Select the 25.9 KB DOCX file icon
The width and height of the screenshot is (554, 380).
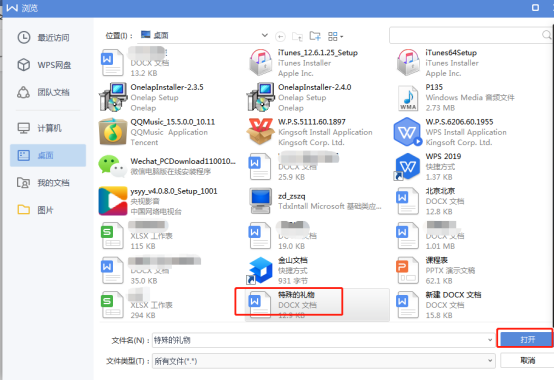coord(260,166)
